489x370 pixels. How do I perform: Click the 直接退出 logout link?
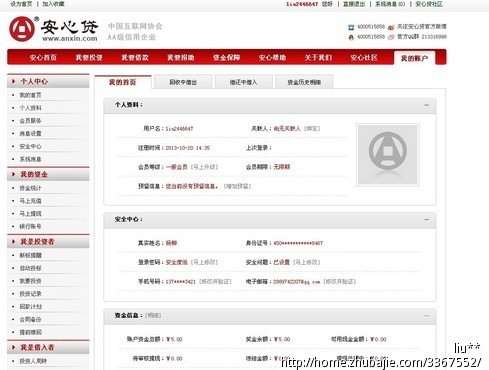pyautogui.click(x=354, y=4)
